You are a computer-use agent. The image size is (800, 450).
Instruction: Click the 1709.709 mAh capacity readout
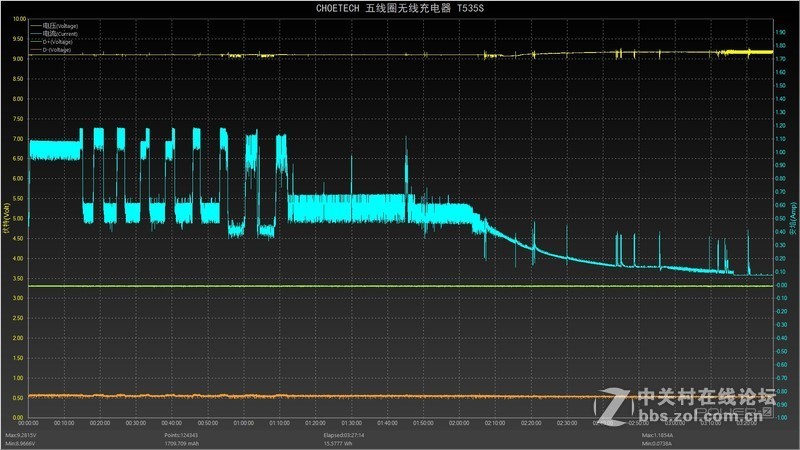(x=182, y=443)
